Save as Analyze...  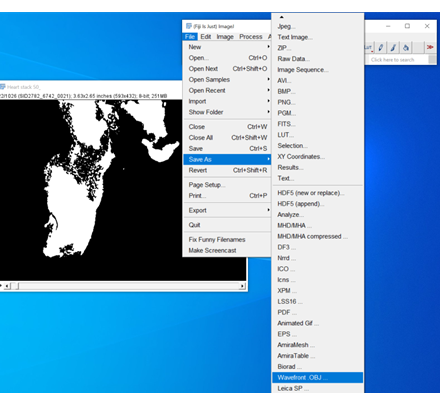318,215
